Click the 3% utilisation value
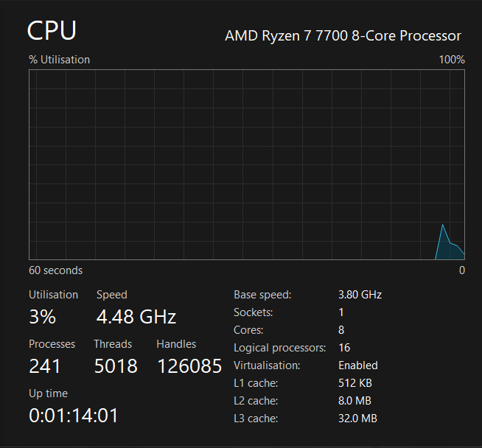Image resolution: width=482 pixels, height=448 pixels. tap(43, 317)
